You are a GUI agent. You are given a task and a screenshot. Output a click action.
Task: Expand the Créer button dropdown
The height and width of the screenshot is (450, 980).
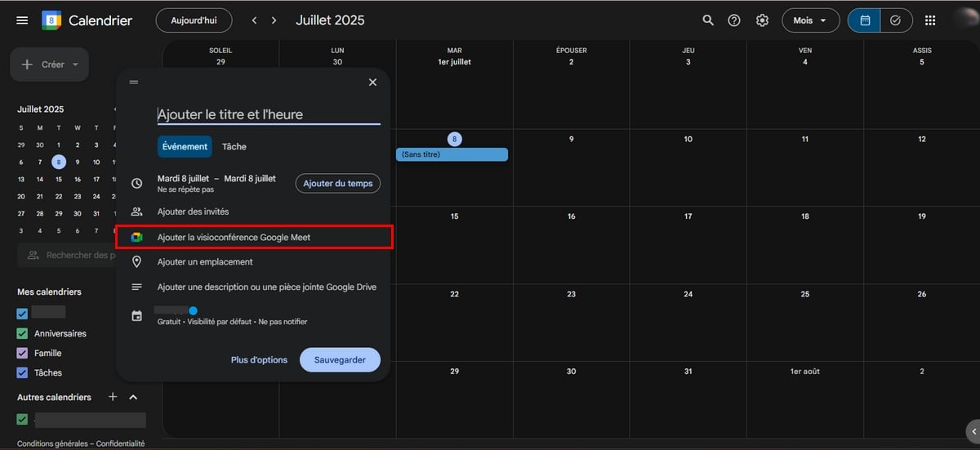click(x=75, y=65)
